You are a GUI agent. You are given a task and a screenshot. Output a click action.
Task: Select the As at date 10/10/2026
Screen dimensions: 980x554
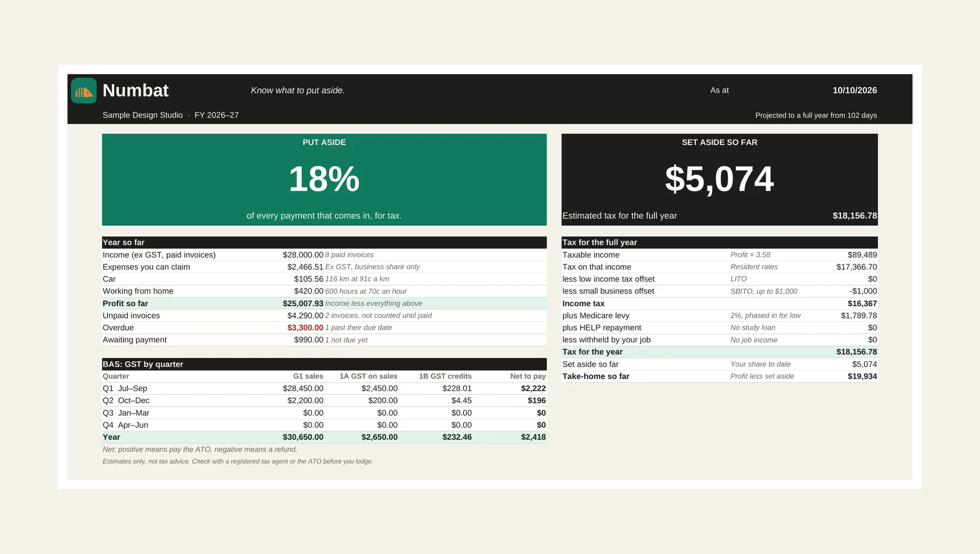pyautogui.click(x=855, y=90)
